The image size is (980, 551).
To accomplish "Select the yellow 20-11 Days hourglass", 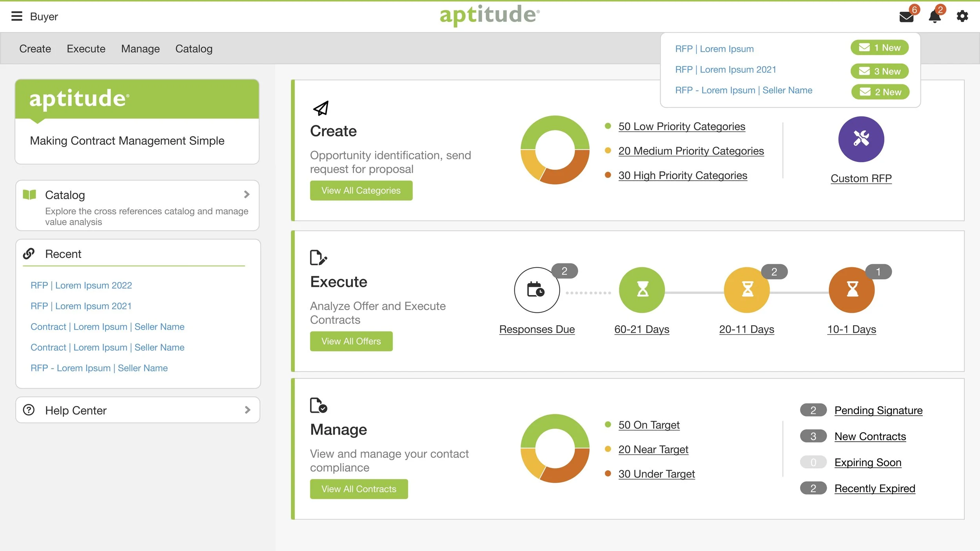I will pos(747,290).
